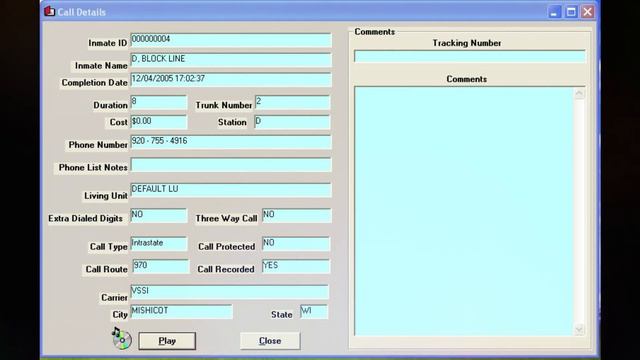
Task: Click inside the large Comments text area
Action: (464, 211)
